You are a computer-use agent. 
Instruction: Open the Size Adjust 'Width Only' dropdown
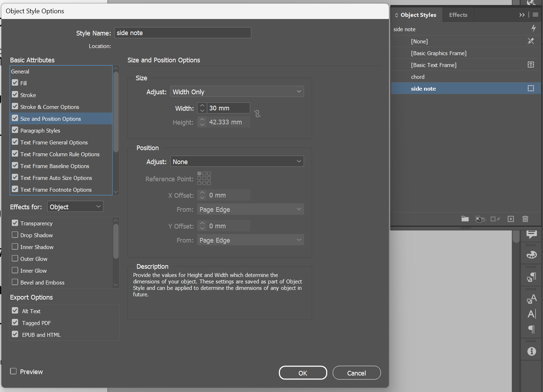(x=237, y=92)
